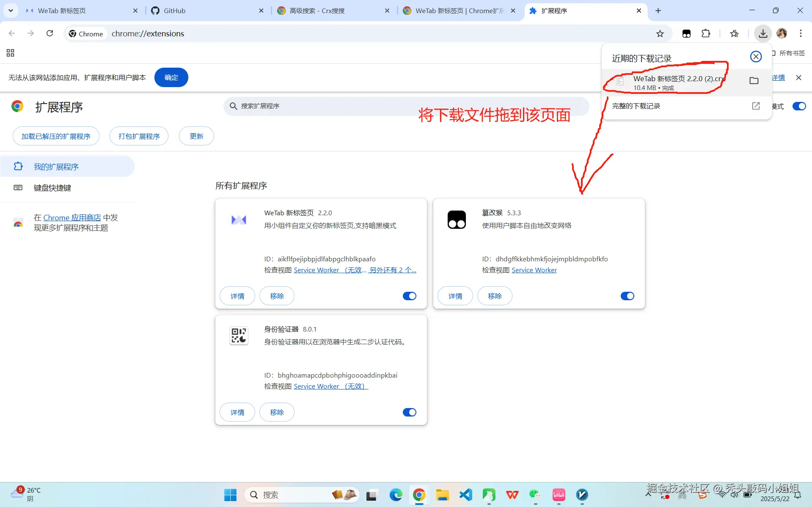The height and width of the screenshot is (507, 812).
Task: Switch to the first WeTab 新标签页 tab
Action: coord(82,11)
